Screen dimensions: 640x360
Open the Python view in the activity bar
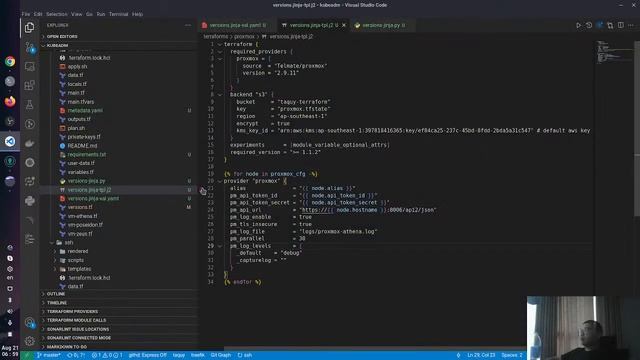tap(29, 201)
